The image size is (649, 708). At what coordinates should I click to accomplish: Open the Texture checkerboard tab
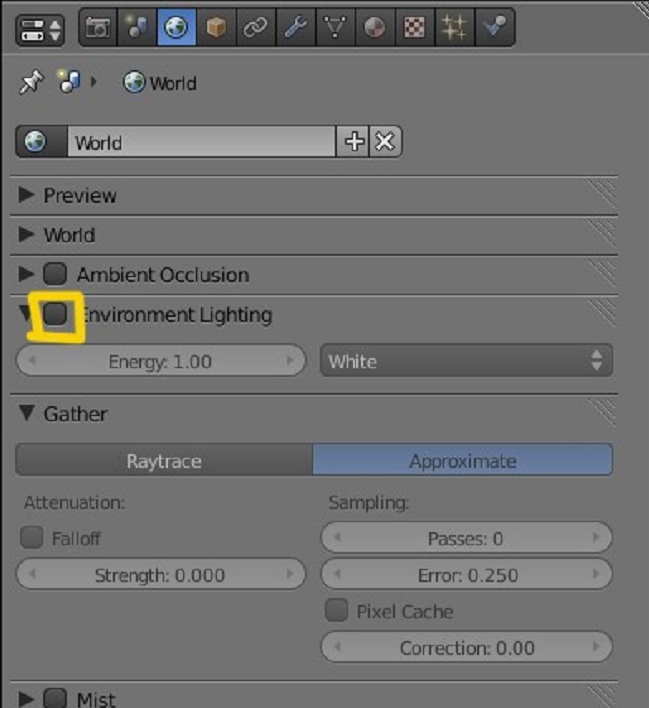coord(412,28)
